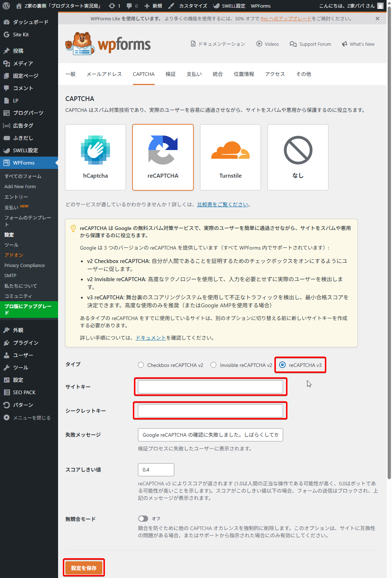Open the user account menu こんにちは
The width and height of the screenshot is (392, 578).
351,6
